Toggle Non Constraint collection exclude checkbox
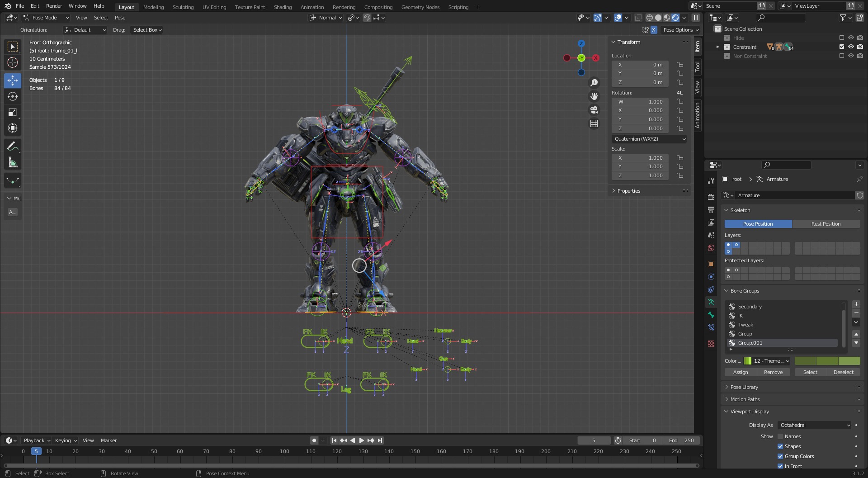The width and height of the screenshot is (868, 478). 841,56
